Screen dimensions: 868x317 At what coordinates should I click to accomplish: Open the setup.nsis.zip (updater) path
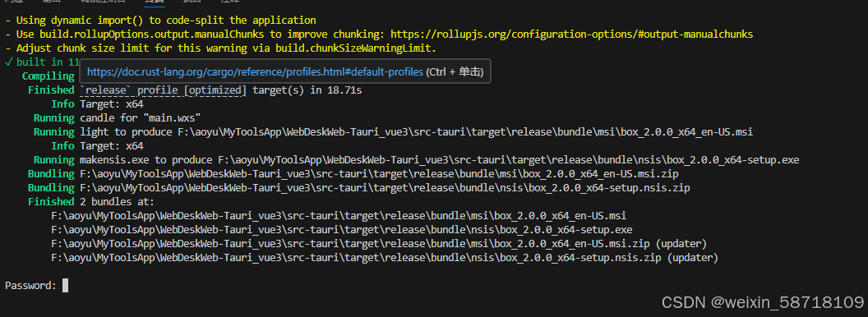pos(357,257)
